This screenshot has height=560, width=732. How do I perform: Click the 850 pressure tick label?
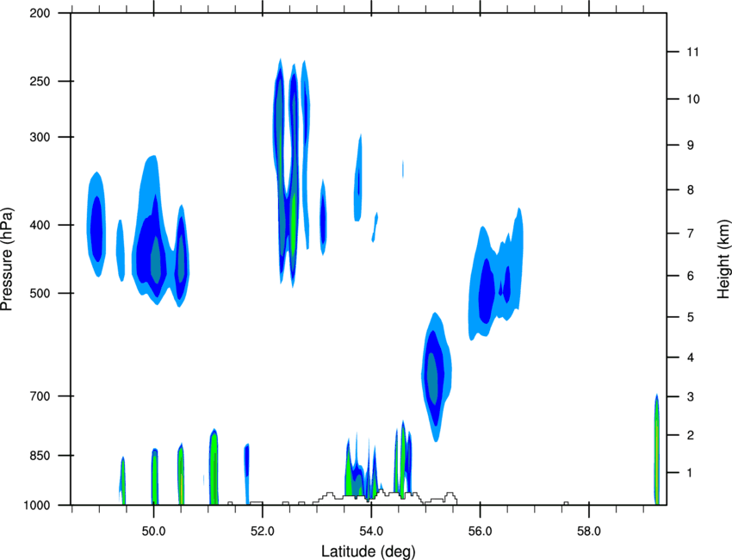(x=40, y=456)
